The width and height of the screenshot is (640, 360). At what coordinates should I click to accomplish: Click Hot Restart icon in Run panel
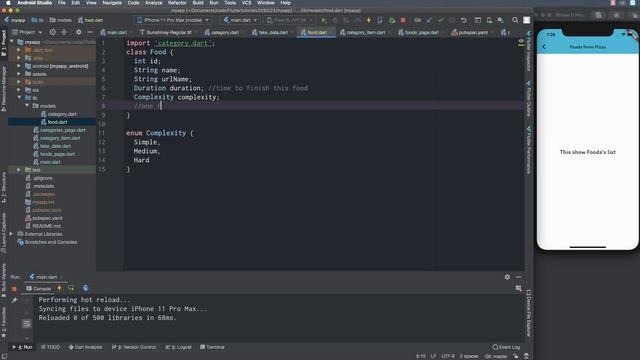[71, 288]
